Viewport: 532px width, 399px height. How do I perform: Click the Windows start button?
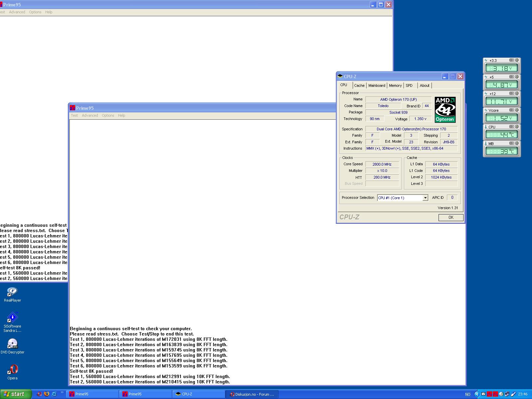(x=16, y=394)
